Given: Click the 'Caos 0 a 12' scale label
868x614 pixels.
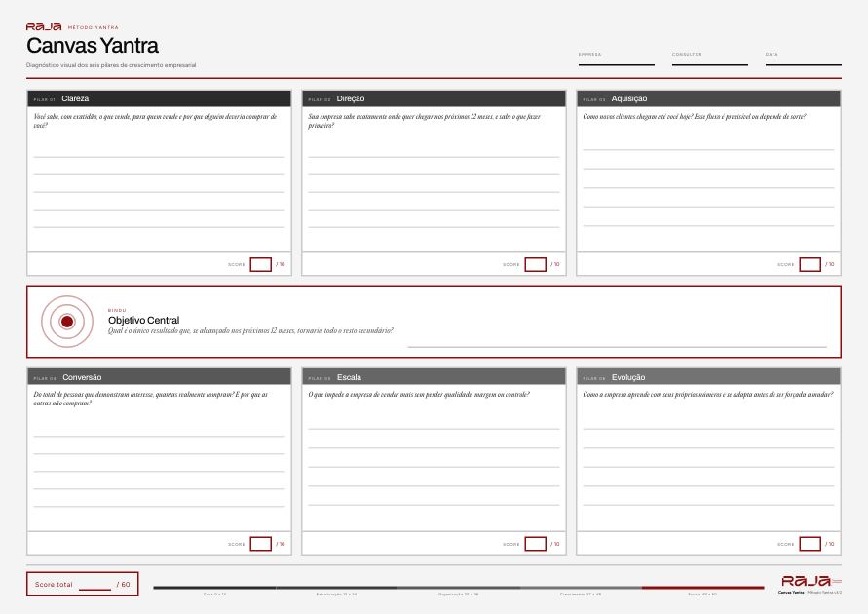Looking at the screenshot, I should [214, 595].
